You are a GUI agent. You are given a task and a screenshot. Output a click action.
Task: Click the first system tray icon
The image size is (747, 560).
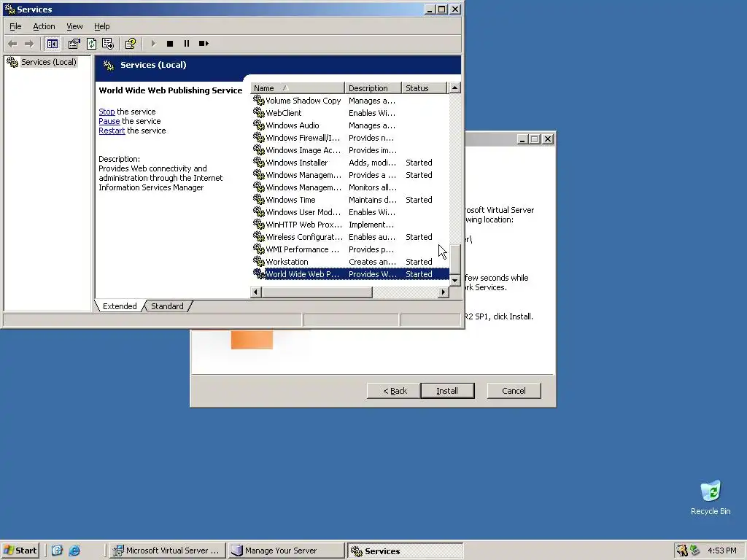pyautogui.click(x=682, y=551)
